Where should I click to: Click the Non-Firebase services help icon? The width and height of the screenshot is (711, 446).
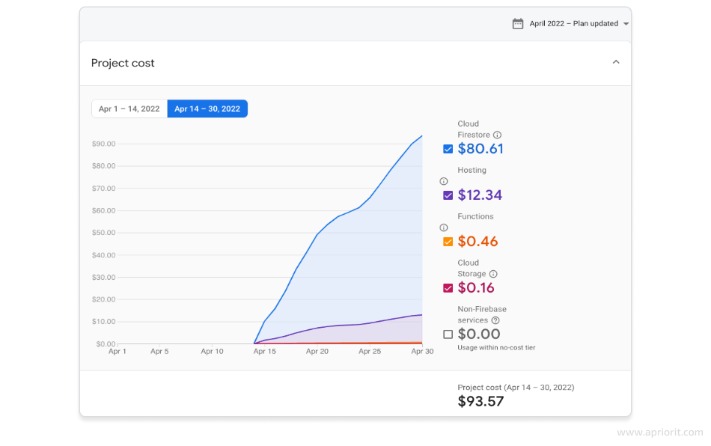tap(495, 320)
